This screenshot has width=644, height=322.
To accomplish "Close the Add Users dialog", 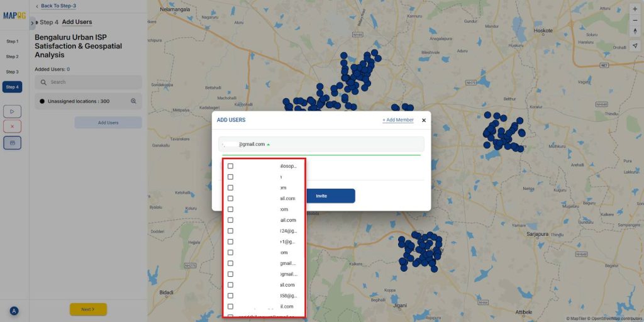I will pos(423,120).
